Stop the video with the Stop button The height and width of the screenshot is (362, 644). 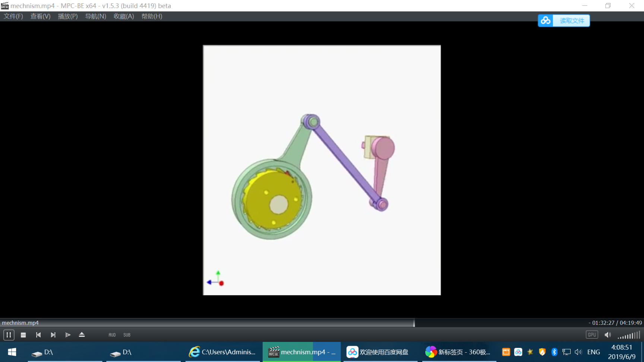[x=23, y=335]
